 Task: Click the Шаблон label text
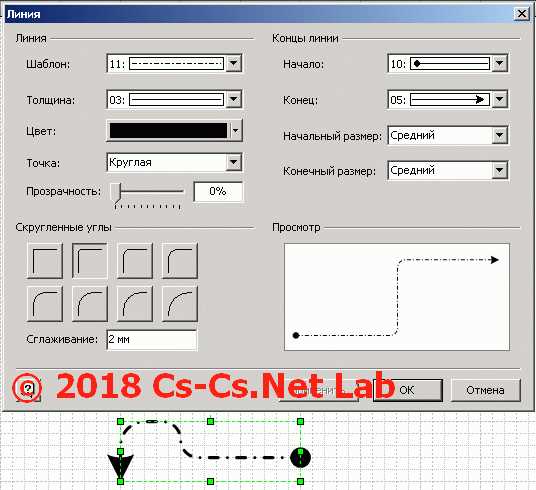point(48,64)
